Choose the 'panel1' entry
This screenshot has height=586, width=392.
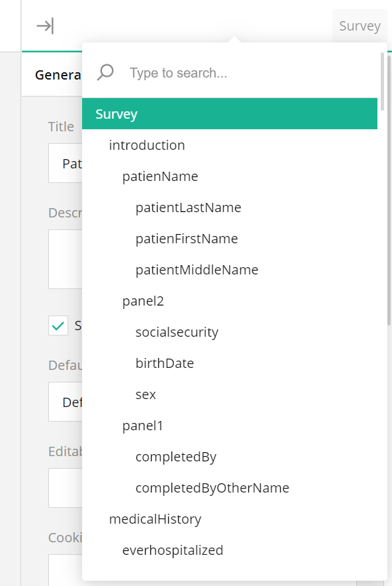coord(143,426)
